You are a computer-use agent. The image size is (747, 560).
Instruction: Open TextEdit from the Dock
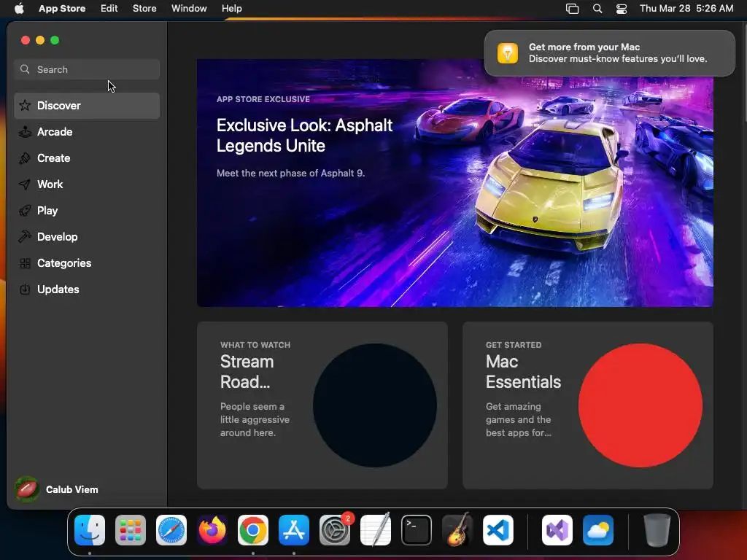[376, 530]
